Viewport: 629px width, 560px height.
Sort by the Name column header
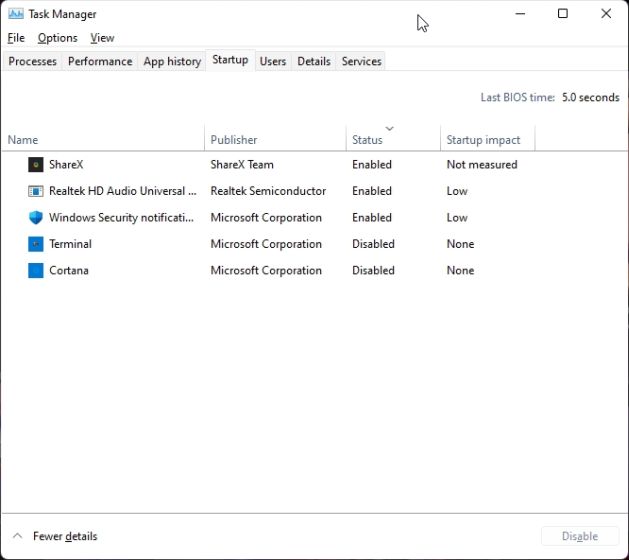pos(103,140)
